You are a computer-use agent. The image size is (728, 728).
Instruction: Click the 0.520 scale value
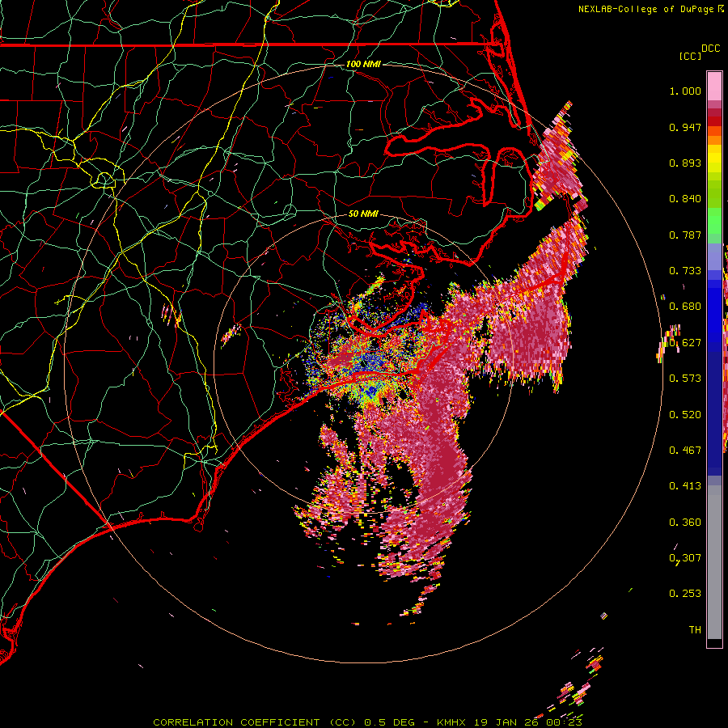pyautogui.click(x=685, y=415)
